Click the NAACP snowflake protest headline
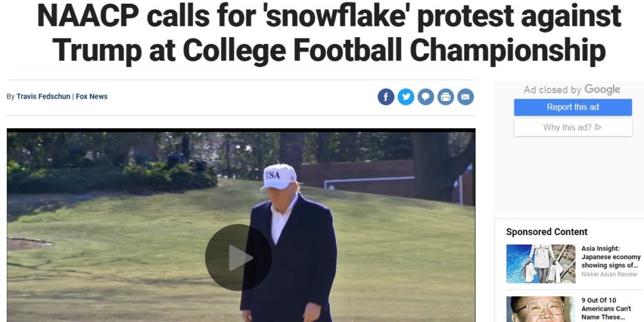644x322 pixels. (x=329, y=33)
